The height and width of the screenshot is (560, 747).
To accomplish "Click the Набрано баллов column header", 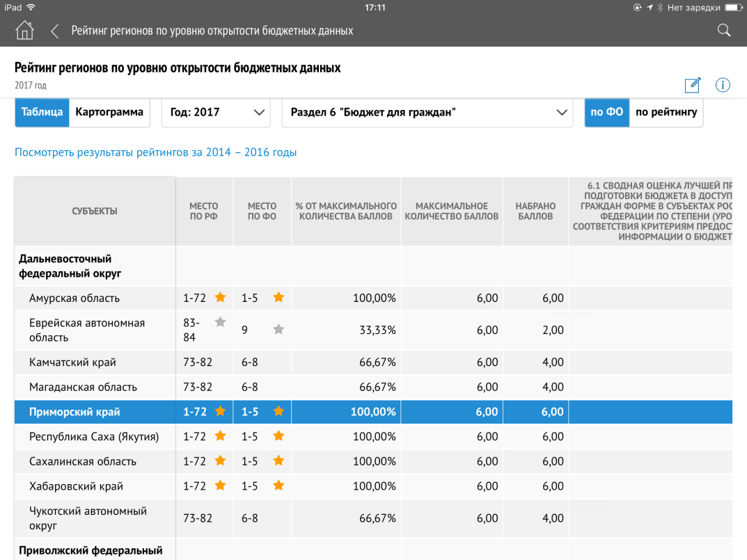I will pyautogui.click(x=535, y=211).
